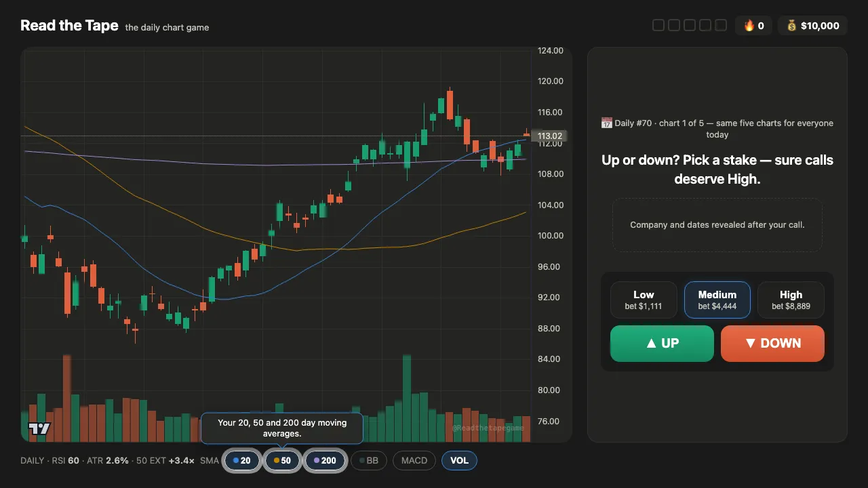This screenshot has width=868, height=488.
Task: Click the flame streak counter
Action: [753, 26]
